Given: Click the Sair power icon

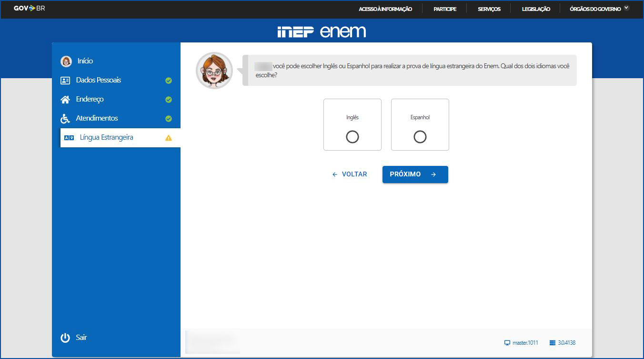Looking at the screenshot, I should click(65, 338).
